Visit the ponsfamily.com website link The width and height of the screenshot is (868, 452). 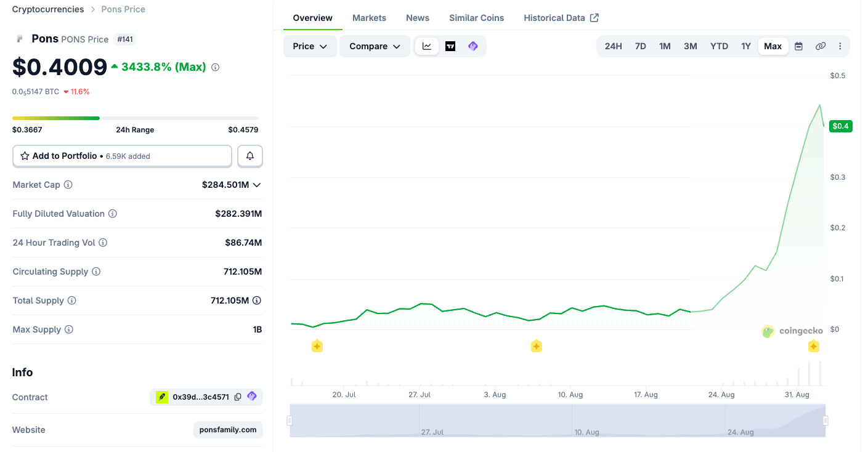228,430
